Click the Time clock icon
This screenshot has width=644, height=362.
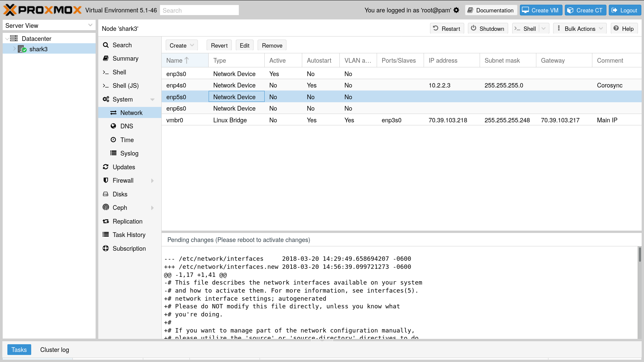(x=113, y=140)
